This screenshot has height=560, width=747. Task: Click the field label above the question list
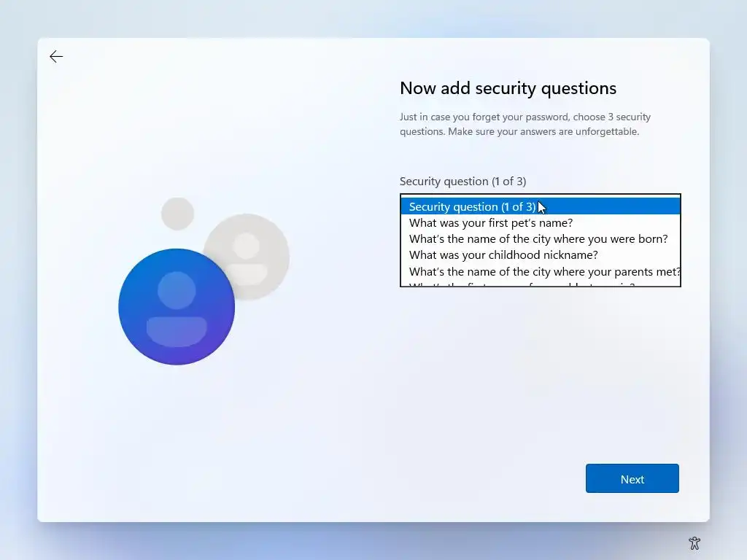[x=462, y=182]
